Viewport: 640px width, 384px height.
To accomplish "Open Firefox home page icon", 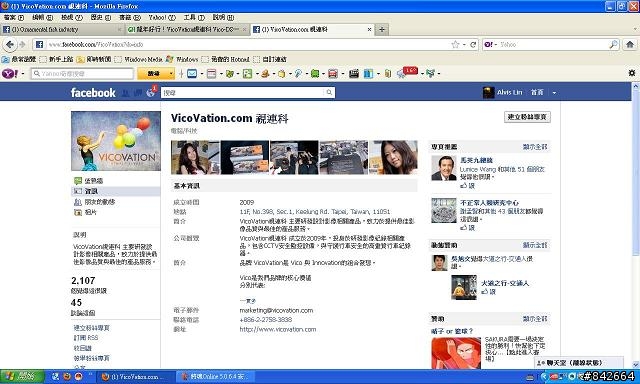I will (x=630, y=44).
